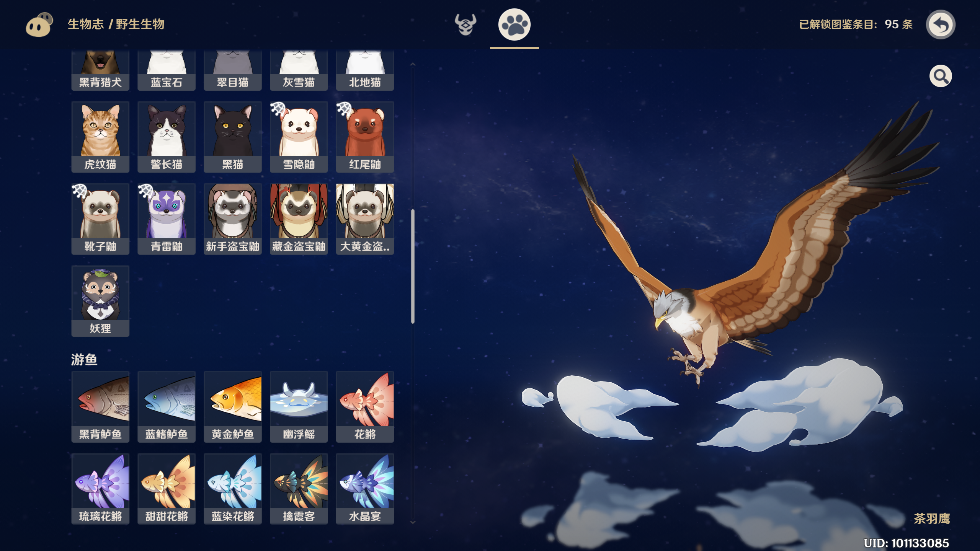Click the net icon on 青雷鼬
This screenshot has height=551, width=980.
pos(146,191)
